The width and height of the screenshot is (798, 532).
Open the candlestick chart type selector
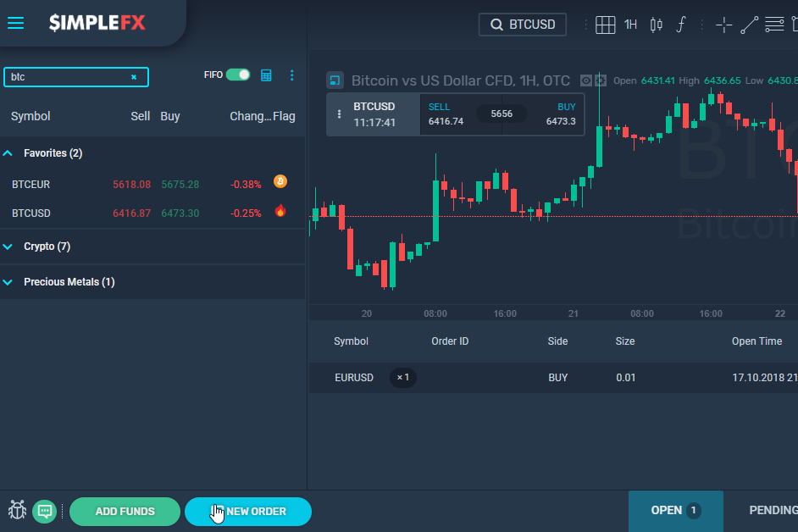[656, 25]
